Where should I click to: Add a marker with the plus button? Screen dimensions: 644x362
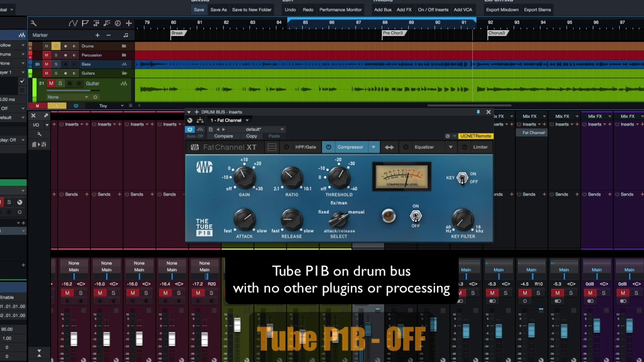[x=98, y=35]
